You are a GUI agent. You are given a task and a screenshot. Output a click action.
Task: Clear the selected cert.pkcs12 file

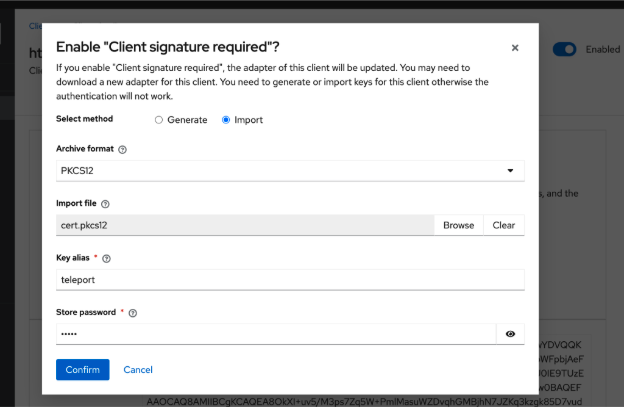(x=504, y=225)
